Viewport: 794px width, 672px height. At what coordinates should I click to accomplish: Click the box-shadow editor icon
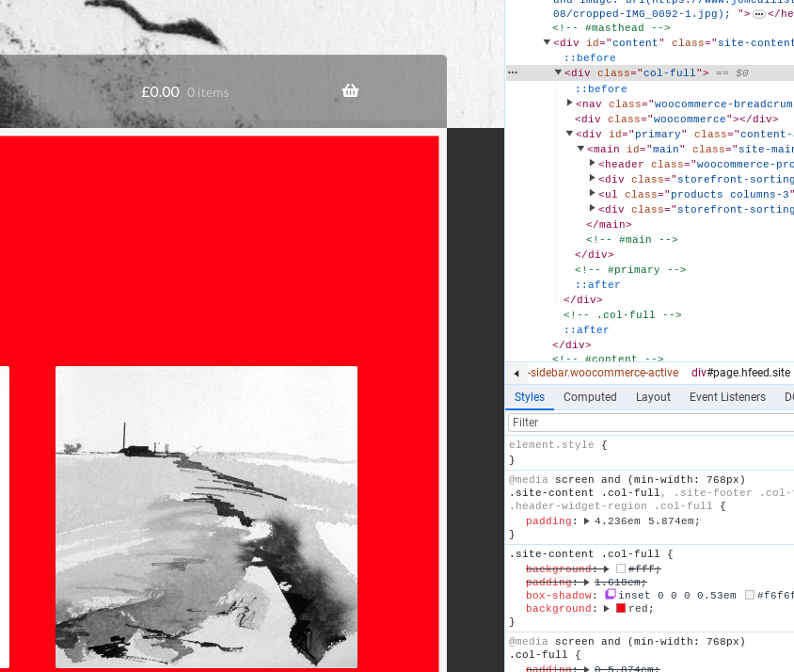[x=611, y=594]
